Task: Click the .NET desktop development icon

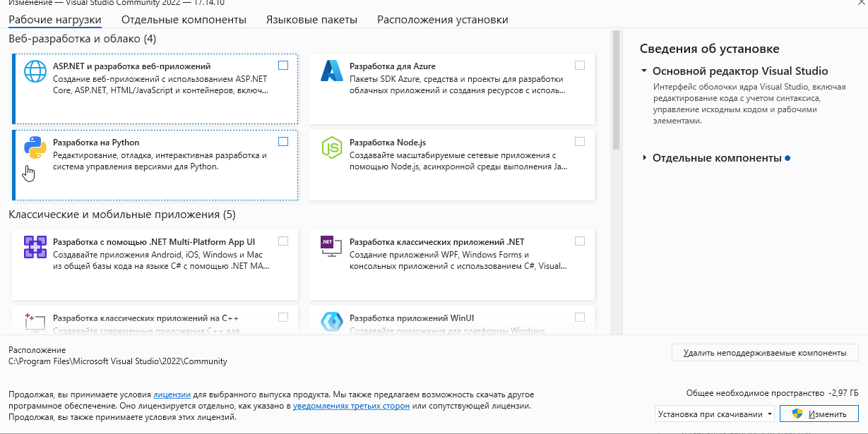Action: pyautogui.click(x=332, y=246)
